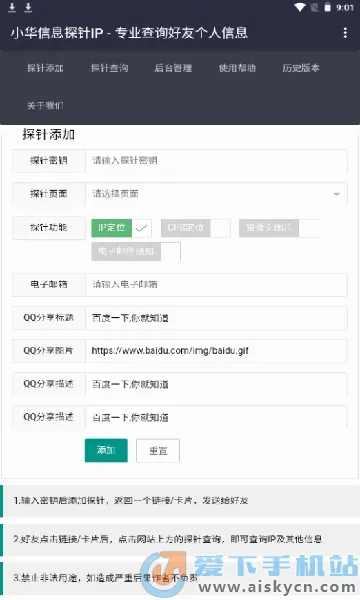The image size is (360, 600).
Task: Click the green 添加 button
Action: [x=106, y=450]
